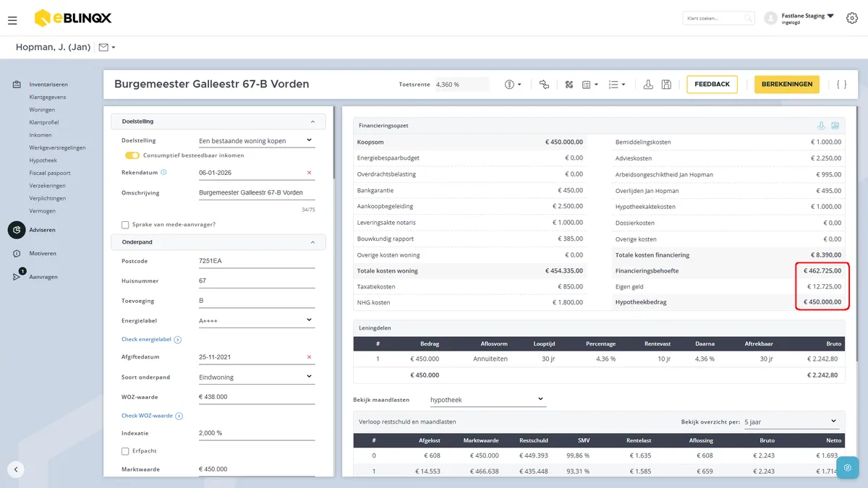Toggle Consumptief besteedbaar inkomen switch

132,155
